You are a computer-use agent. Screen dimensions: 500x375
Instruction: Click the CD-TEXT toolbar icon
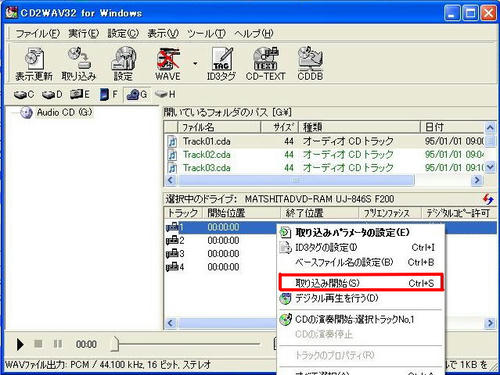tap(265, 64)
